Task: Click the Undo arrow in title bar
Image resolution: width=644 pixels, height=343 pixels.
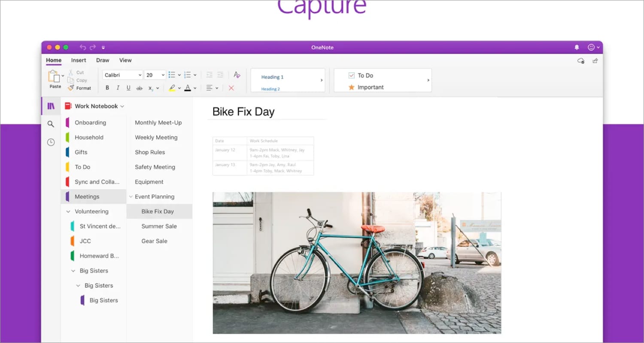Action: click(x=83, y=47)
